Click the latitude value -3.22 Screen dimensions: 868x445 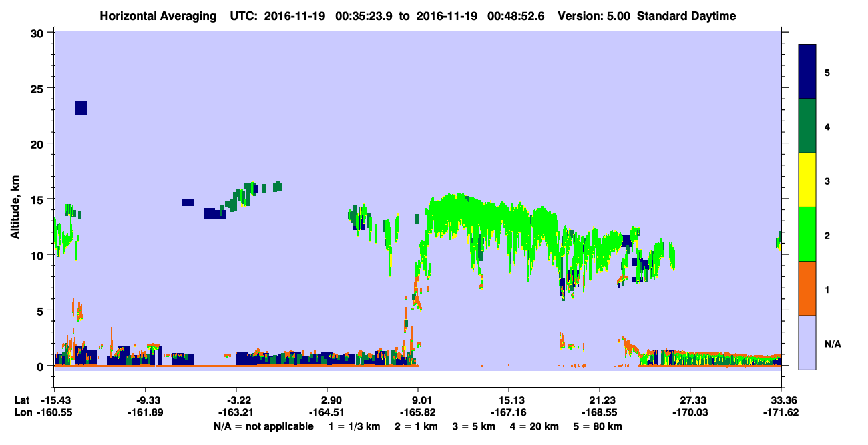[x=236, y=400]
